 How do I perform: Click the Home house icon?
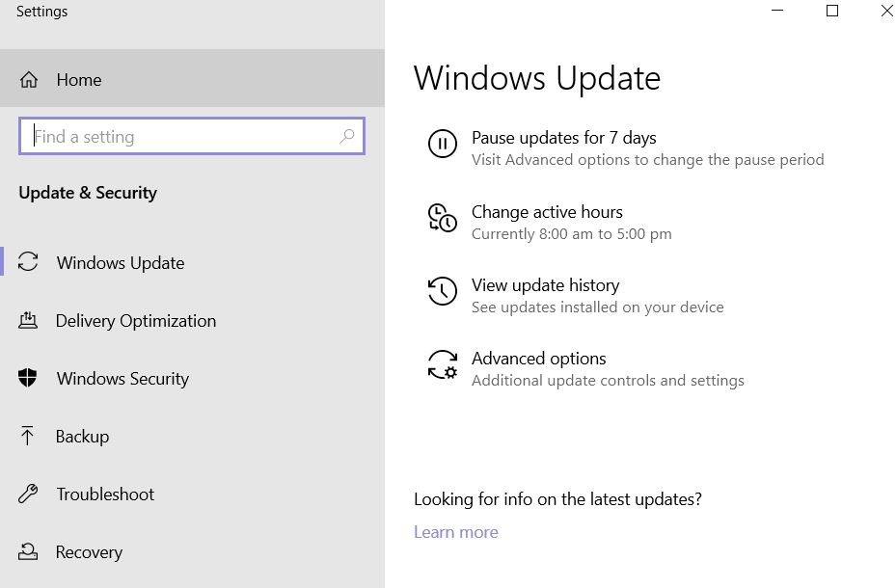coord(29,80)
